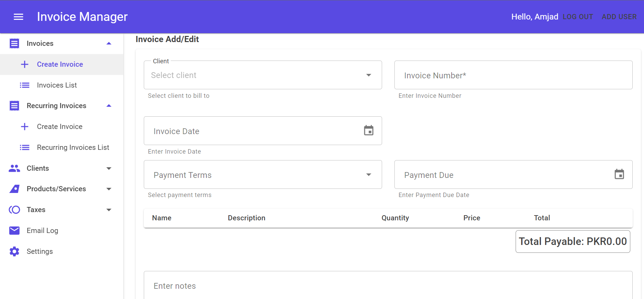Collapse the Invoices section arrow
Screen dimensions: 644x299
[x=109, y=43]
